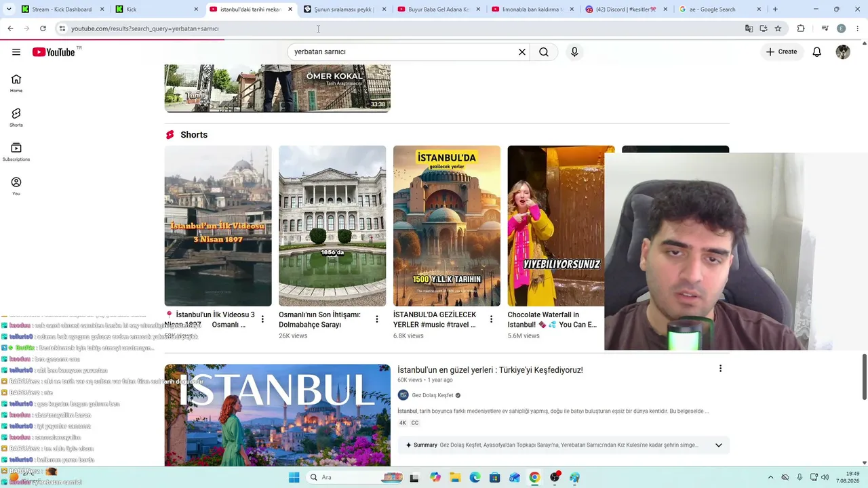The width and height of the screenshot is (868, 488).
Task: Click the magnifier search button
Action: coord(544,52)
